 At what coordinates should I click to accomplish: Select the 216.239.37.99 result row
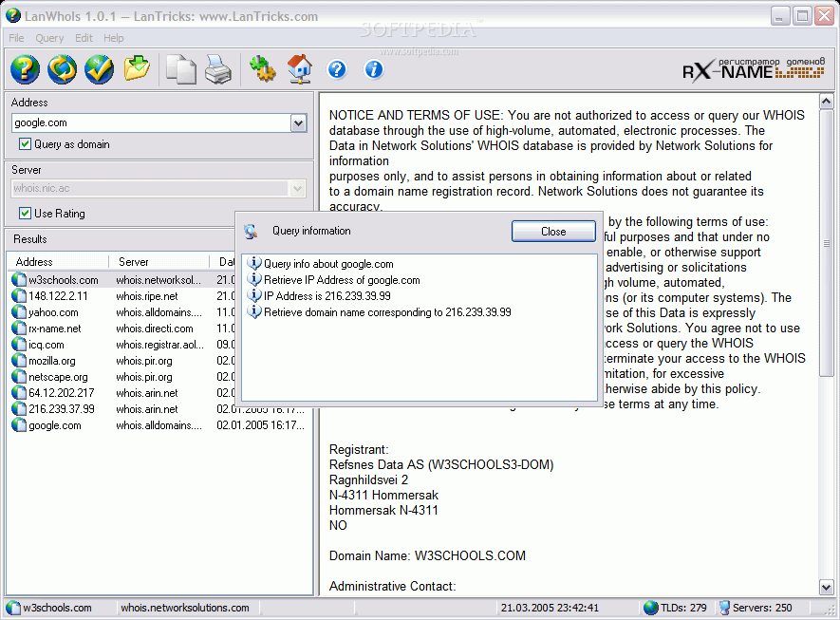point(159,409)
